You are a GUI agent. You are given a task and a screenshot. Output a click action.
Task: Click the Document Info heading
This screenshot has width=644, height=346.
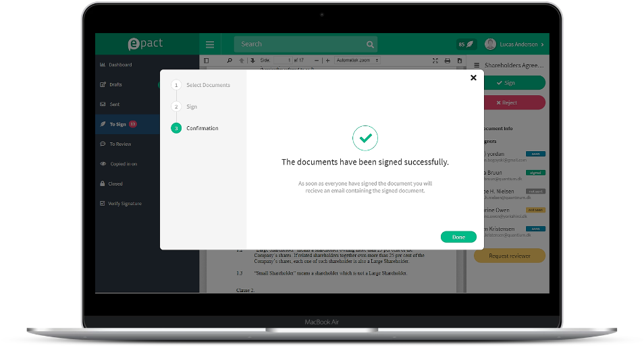(498, 128)
